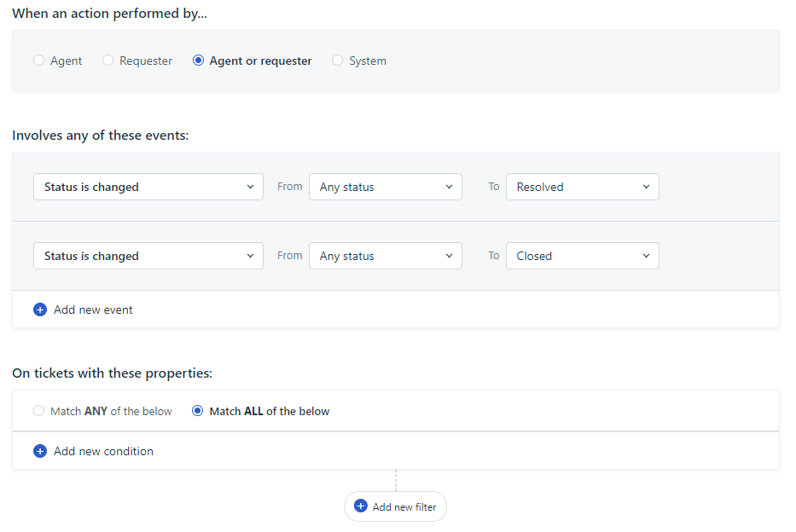Open second Status is changed event dropdown
The height and width of the screenshot is (532, 796).
tap(148, 256)
